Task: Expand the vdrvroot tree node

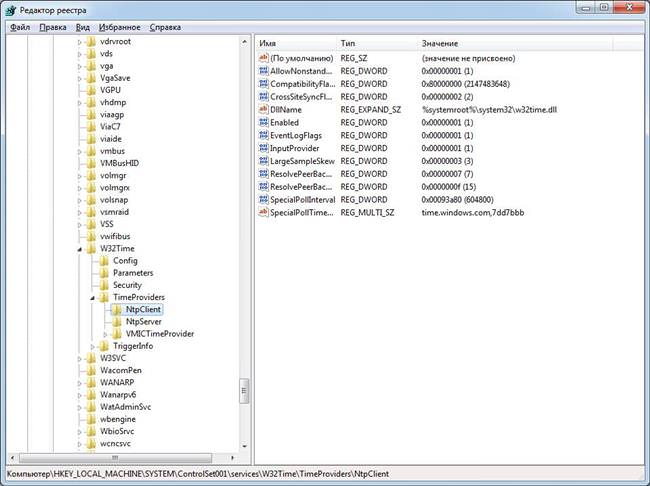Action: 79,42
